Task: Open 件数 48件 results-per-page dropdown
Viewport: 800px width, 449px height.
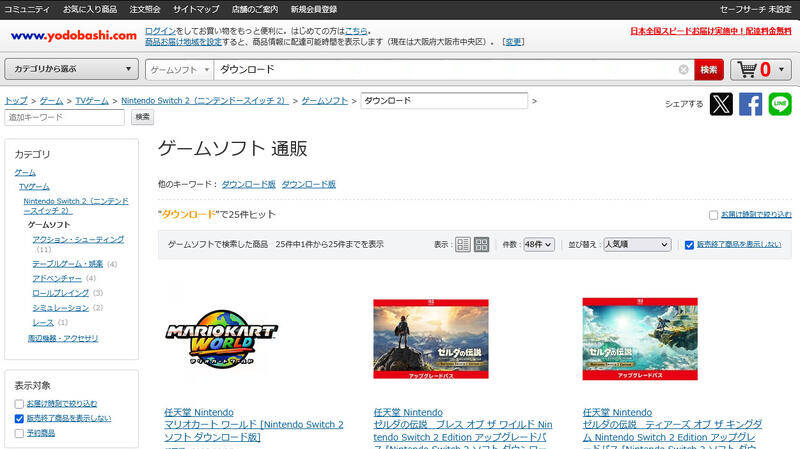Action: pyautogui.click(x=538, y=244)
